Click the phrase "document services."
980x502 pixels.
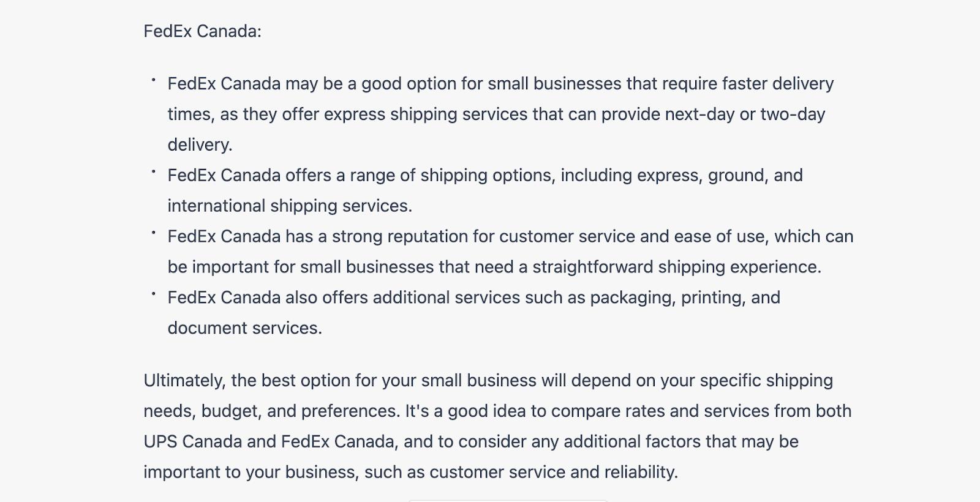point(244,329)
